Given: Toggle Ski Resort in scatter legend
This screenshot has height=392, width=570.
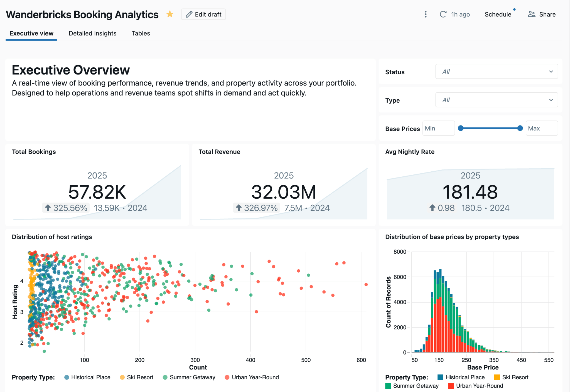Looking at the screenshot, I should click(137, 377).
